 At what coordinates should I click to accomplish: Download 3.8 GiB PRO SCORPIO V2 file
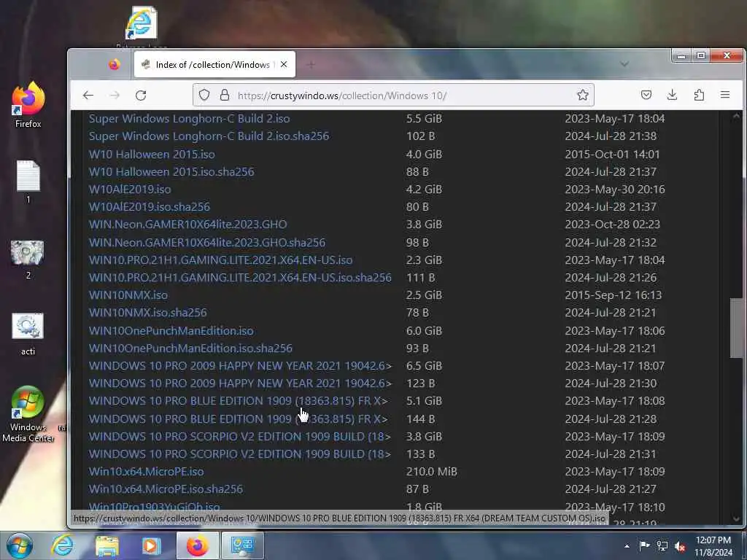pos(239,437)
